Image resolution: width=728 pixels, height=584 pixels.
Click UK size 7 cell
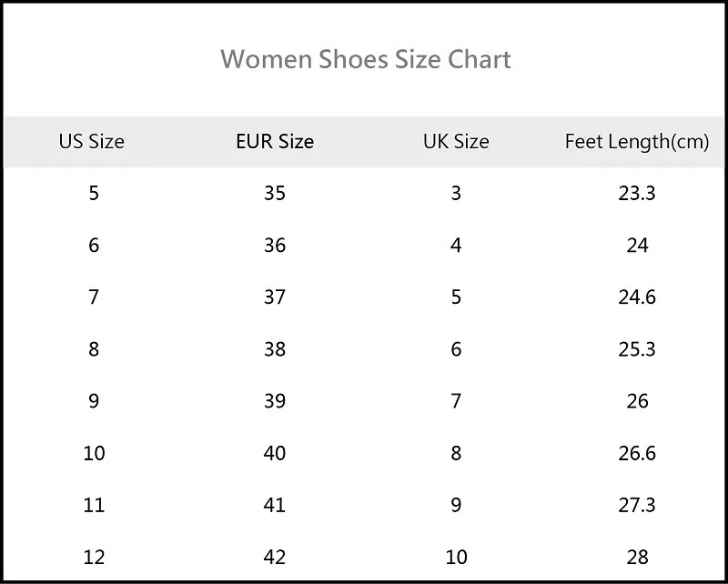click(456, 401)
